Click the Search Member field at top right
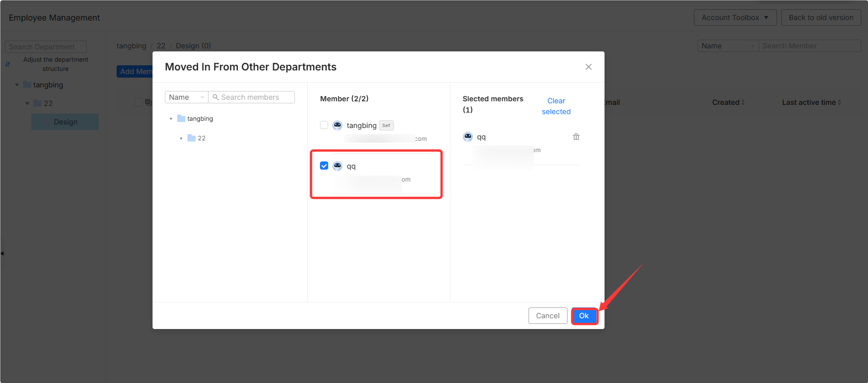Image resolution: width=868 pixels, height=383 pixels. click(809, 46)
